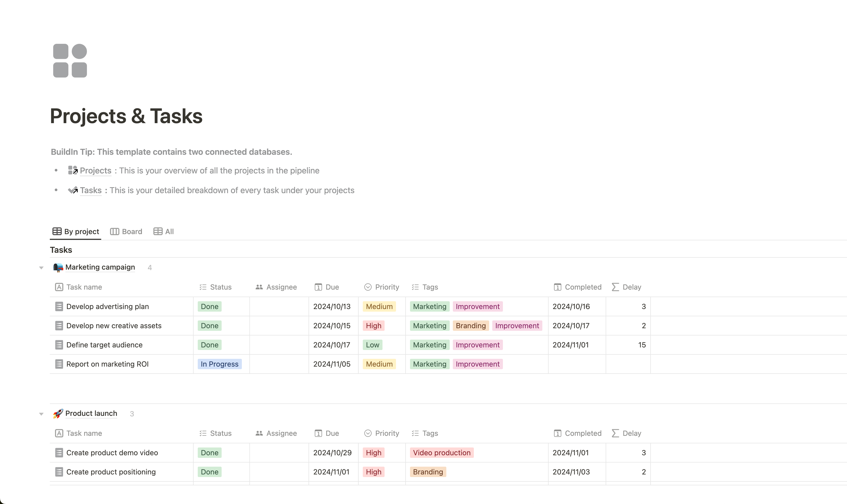The width and height of the screenshot is (847, 504).
Task: Click the page icon beside Create product demo video
Action: pos(59,453)
